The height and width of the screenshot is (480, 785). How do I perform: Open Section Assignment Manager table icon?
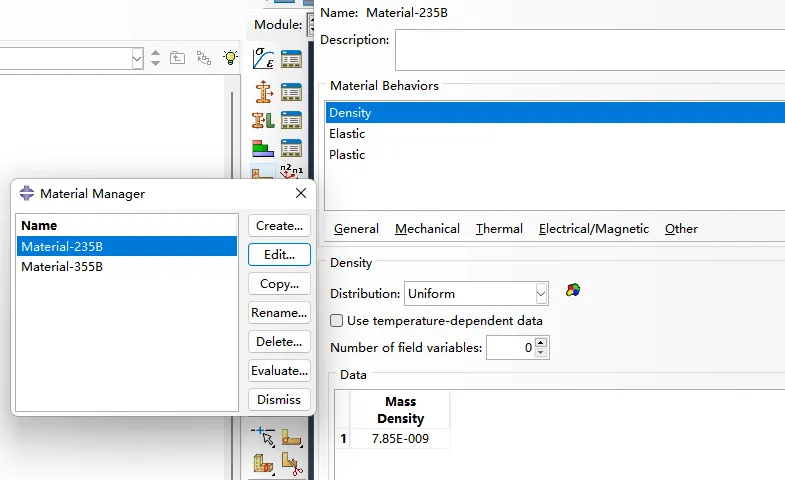291,121
